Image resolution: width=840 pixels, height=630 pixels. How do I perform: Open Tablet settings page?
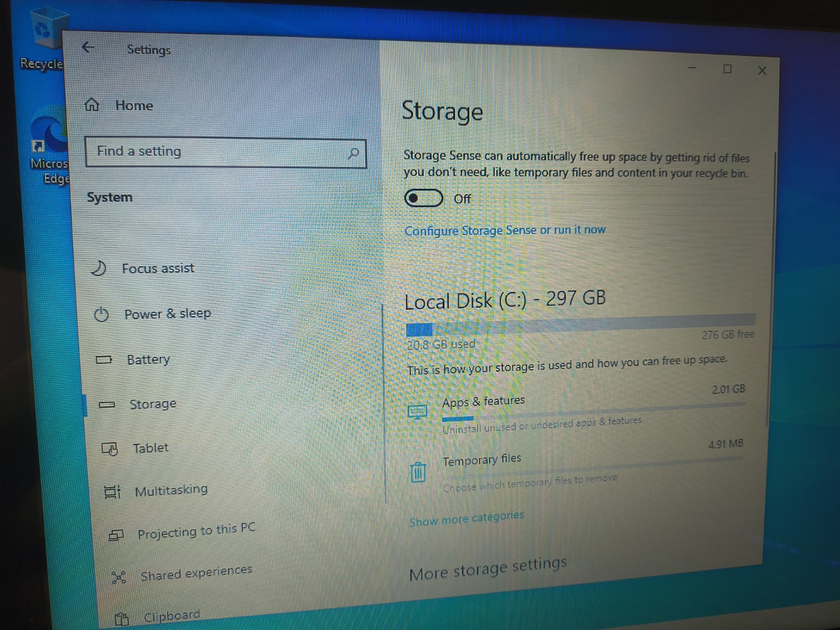150,448
